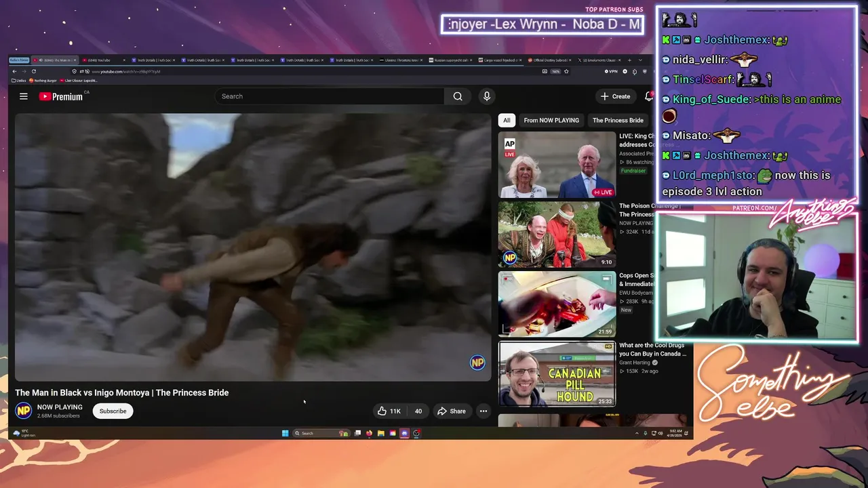Go back using the browser back arrow
868x488 pixels.
click(14, 71)
